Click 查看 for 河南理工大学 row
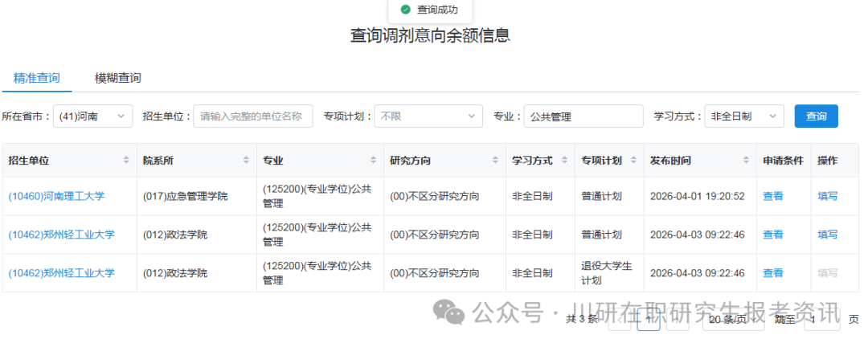The height and width of the screenshot is (347, 868). pyautogui.click(x=773, y=196)
